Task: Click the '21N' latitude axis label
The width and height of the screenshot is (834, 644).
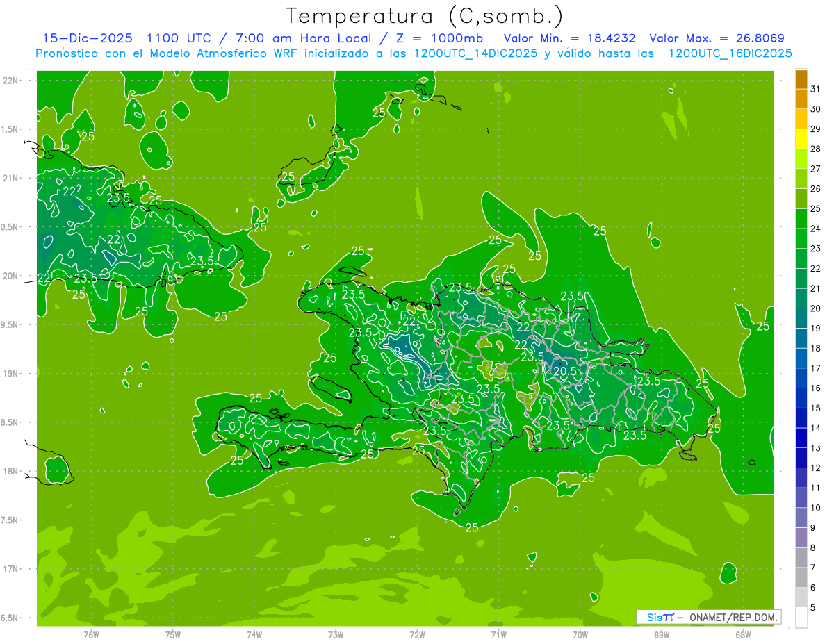Action: click(x=10, y=178)
